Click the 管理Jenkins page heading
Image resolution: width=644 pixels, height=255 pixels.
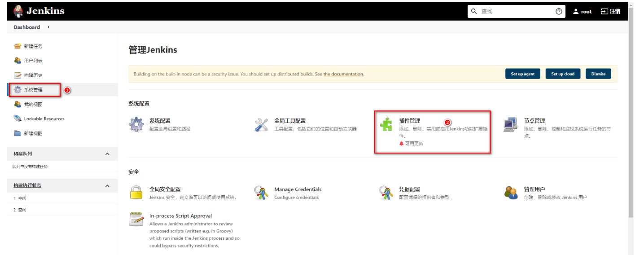point(153,50)
